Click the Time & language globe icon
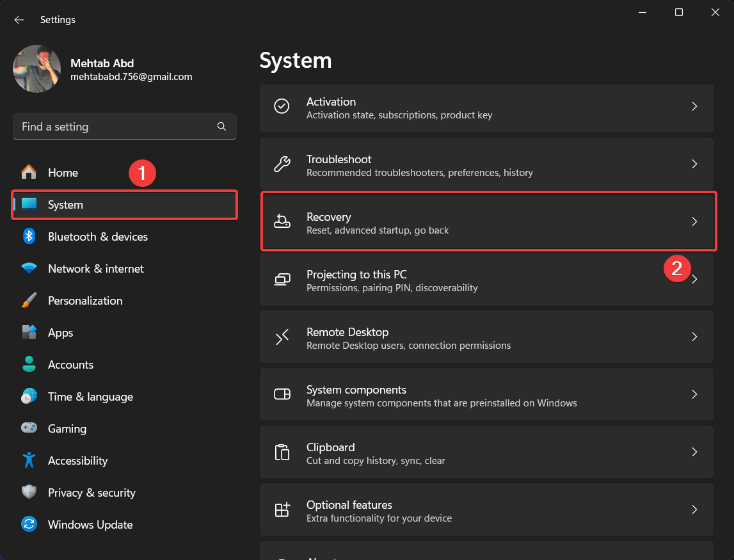 pos(29,396)
